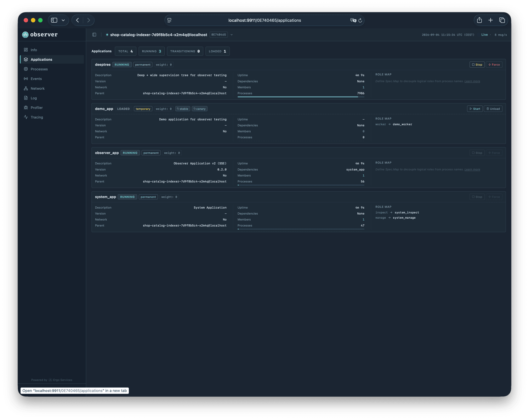Click the temporary badge on demo_app
Viewport: 529px width, 420px height.
(143, 109)
